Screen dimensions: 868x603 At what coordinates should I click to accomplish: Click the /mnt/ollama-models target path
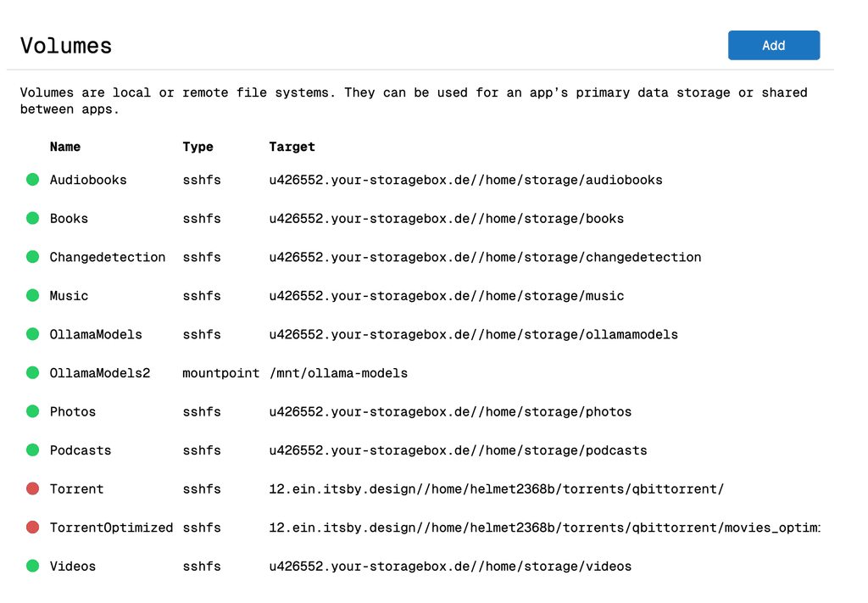(338, 373)
